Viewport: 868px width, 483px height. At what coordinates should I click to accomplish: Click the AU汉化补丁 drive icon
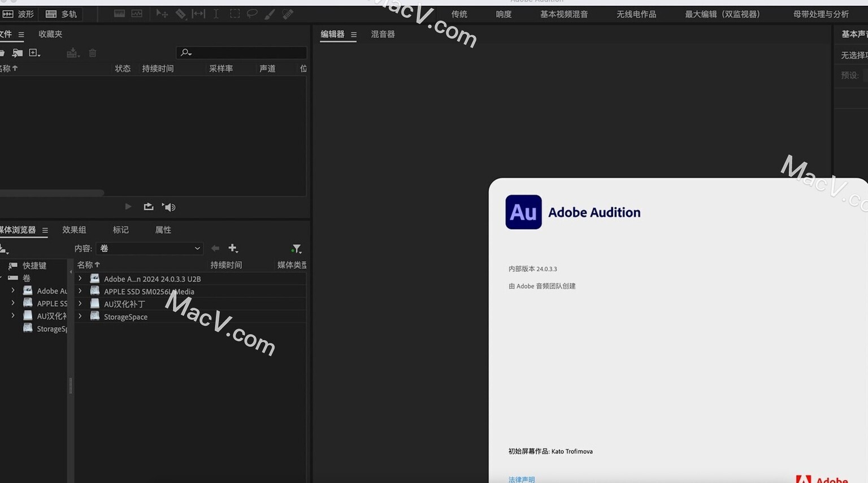[x=95, y=303]
